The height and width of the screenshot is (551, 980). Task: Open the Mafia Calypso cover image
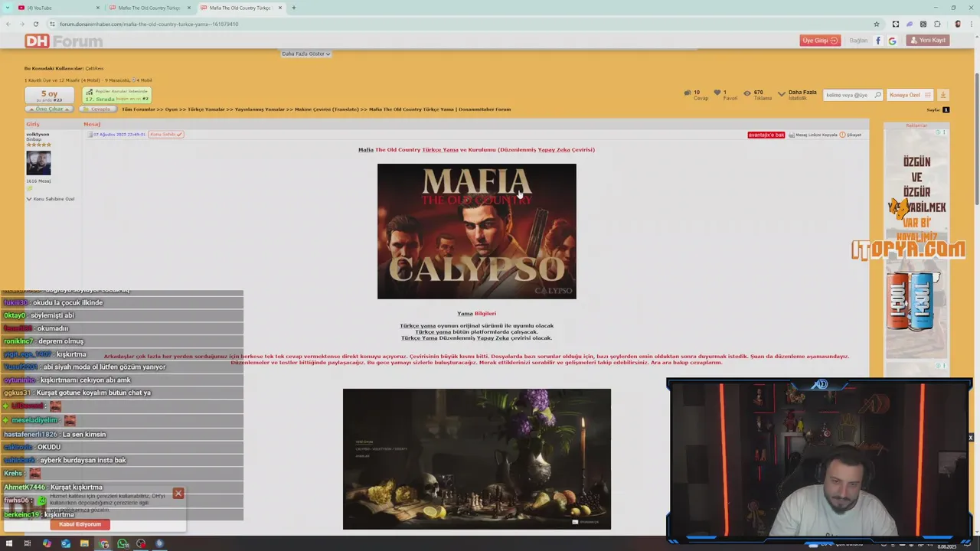(476, 231)
